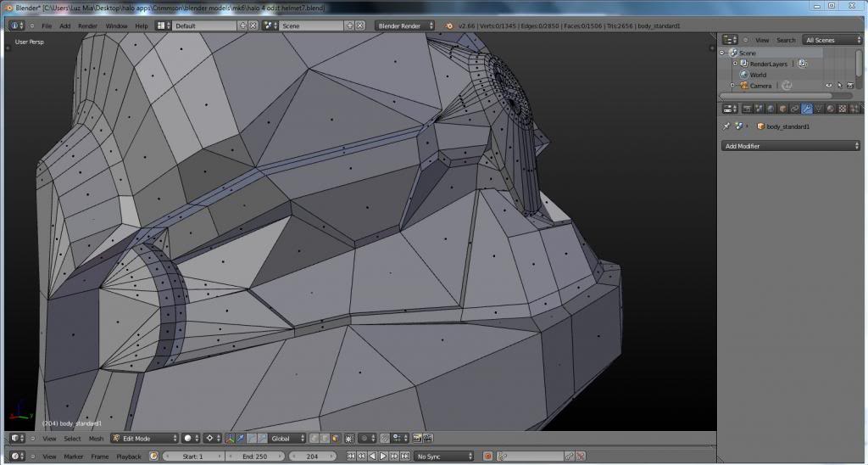Viewport: 868px width, 465px height.
Task: Click the Default screen layout name field
Action: click(x=203, y=25)
